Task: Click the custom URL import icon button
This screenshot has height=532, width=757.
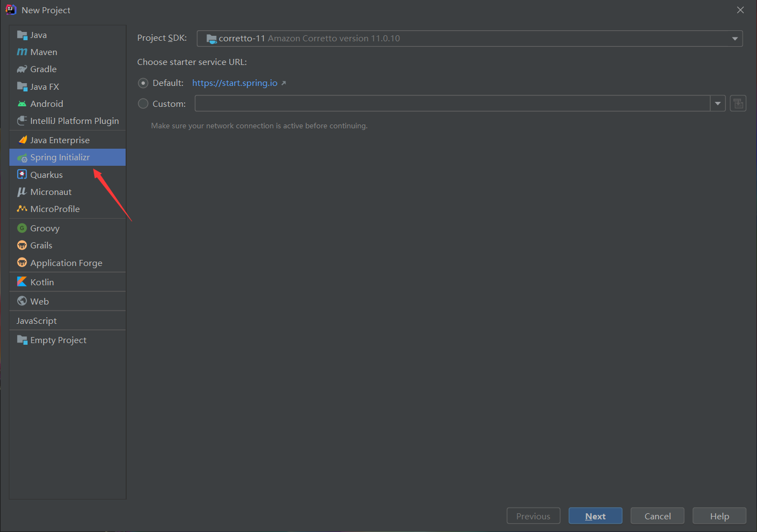Action: point(738,104)
